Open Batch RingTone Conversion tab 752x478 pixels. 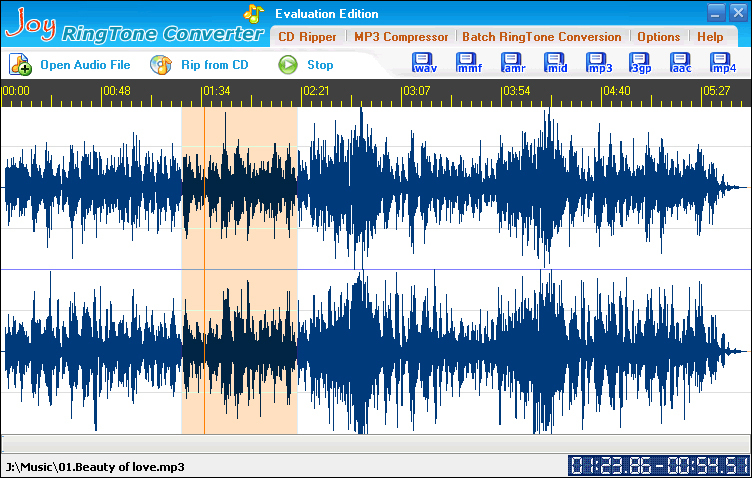541,37
